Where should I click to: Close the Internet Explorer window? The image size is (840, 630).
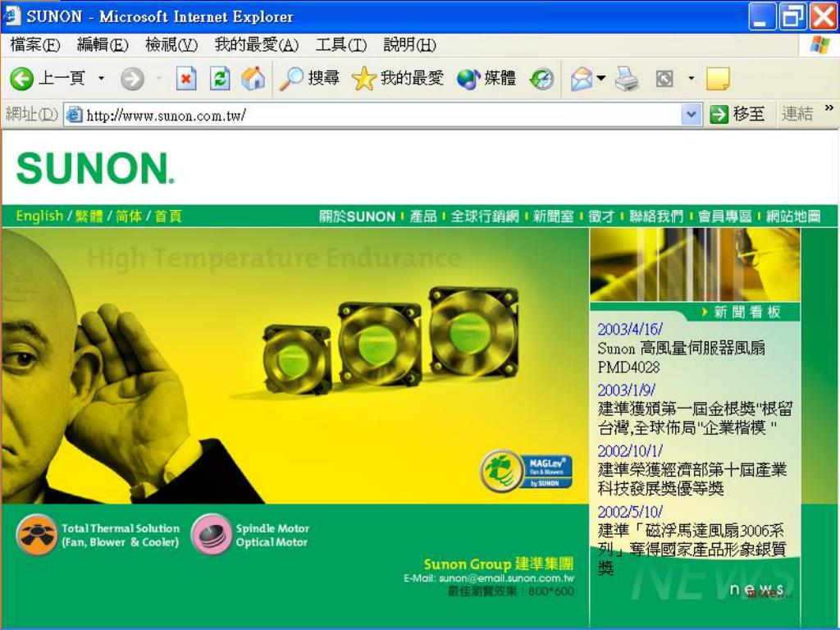824,16
